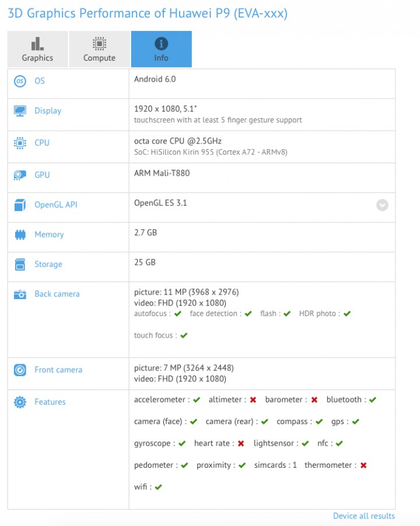The image size is (420, 526).
Task: Click the heart rate red cross mark
Action: click(x=241, y=443)
